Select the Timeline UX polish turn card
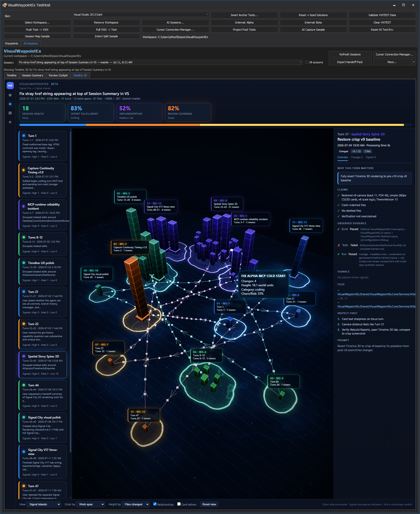This screenshot has height=514, width=420. (x=42, y=271)
